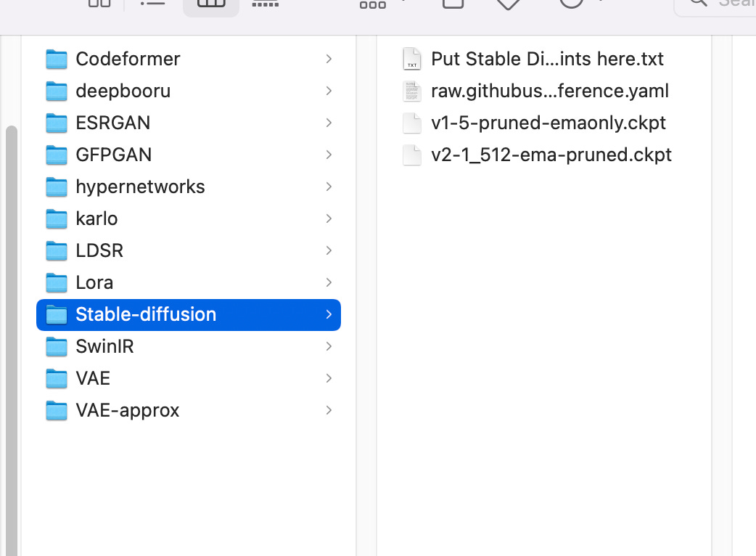
Task: Select the "SwinIR" folder name
Action: click(x=104, y=346)
